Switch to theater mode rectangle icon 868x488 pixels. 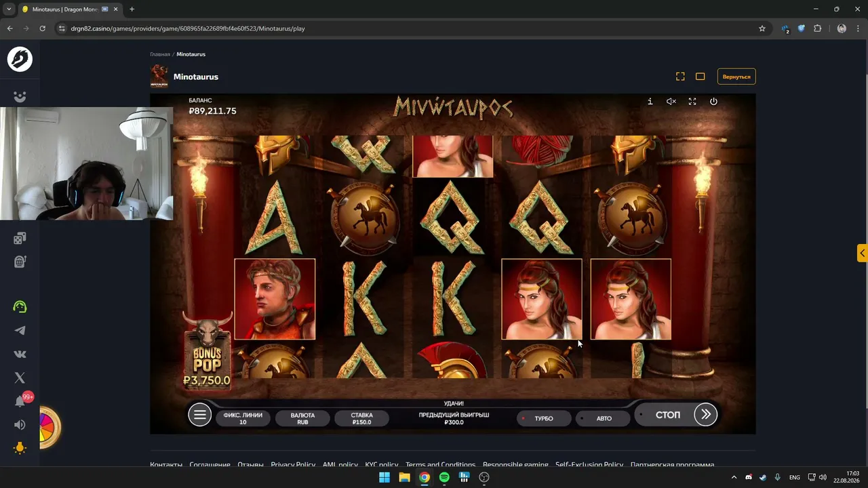tap(701, 77)
